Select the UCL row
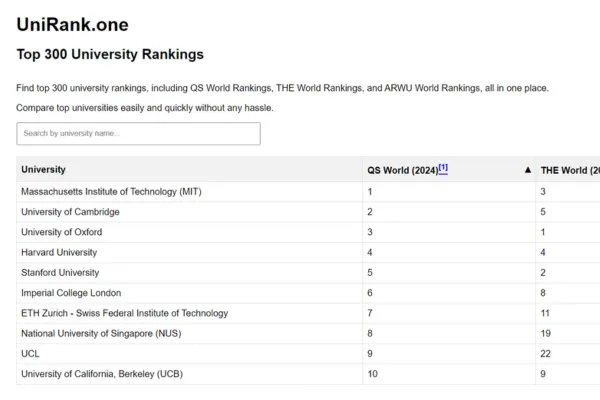This screenshot has height=400, width=600. coord(30,354)
